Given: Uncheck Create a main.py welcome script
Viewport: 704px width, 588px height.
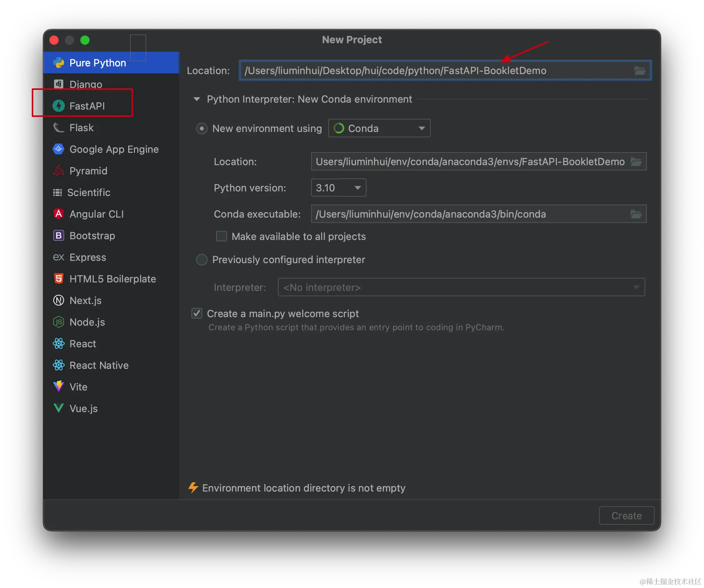Looking at the screenshot, I should click(197, 313).
